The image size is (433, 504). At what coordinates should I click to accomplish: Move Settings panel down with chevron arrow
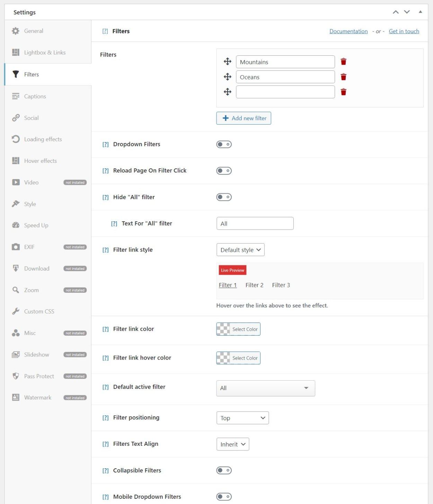coord(407,12)
